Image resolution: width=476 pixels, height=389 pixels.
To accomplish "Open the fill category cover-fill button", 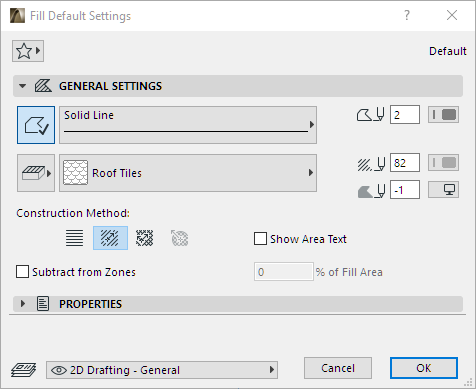I will 36,173.
